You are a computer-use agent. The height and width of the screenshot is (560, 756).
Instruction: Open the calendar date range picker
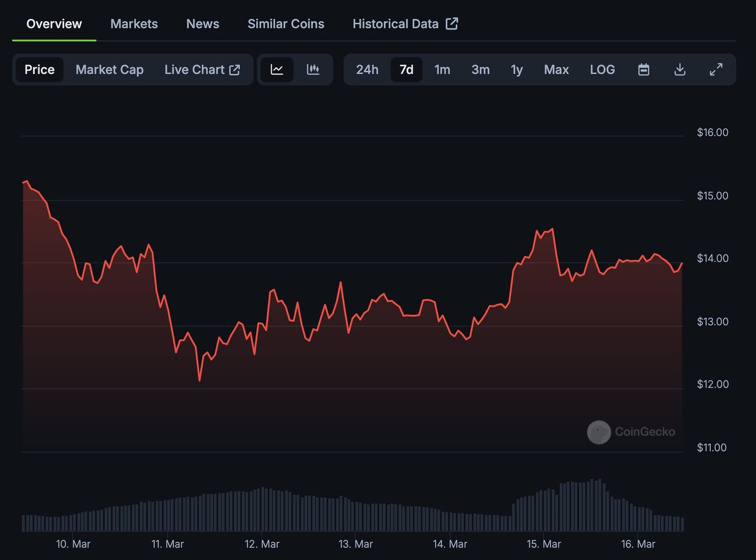click(644, 70)
